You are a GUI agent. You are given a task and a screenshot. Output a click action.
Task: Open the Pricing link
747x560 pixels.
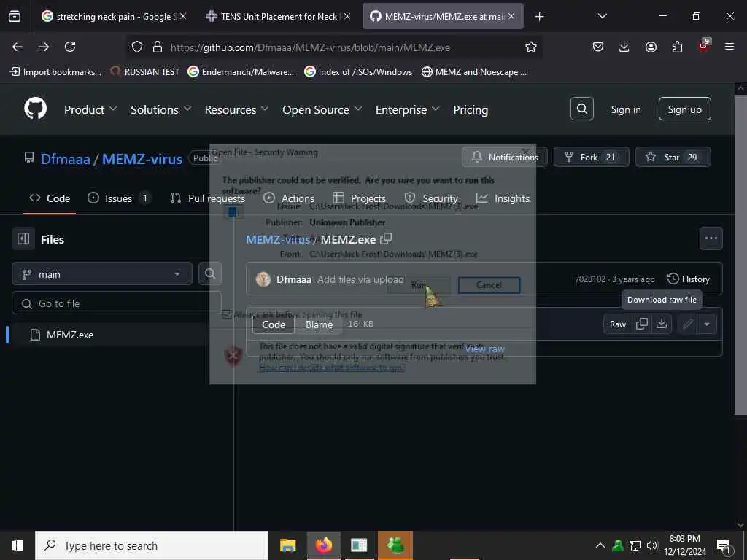click(471, 109)
